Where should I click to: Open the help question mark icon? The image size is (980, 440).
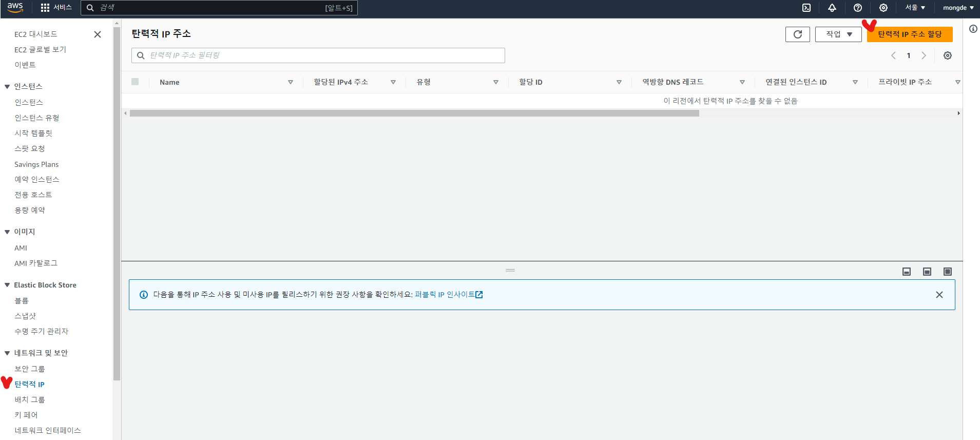click(x=858, y=8)
